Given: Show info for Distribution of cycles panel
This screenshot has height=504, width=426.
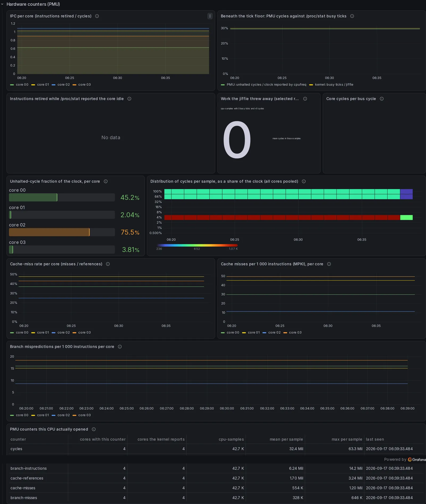Looking at the screenshot, I should [304, 181].
